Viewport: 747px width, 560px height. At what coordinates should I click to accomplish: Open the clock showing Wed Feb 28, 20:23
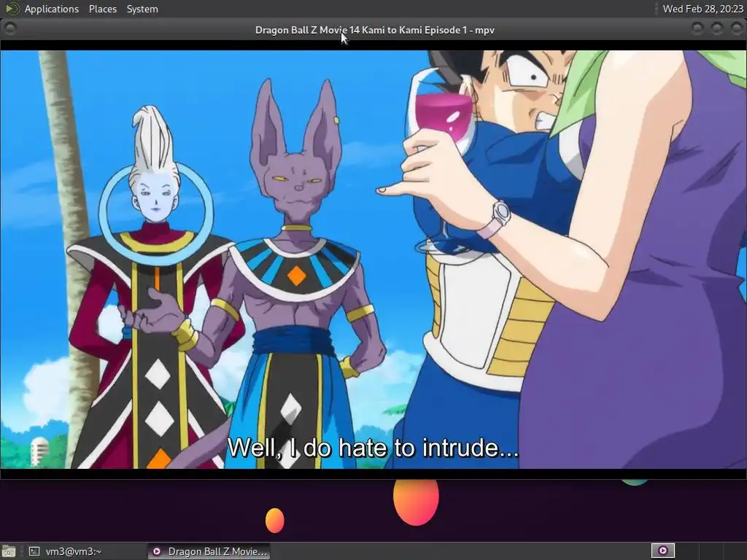click(703, 9)
